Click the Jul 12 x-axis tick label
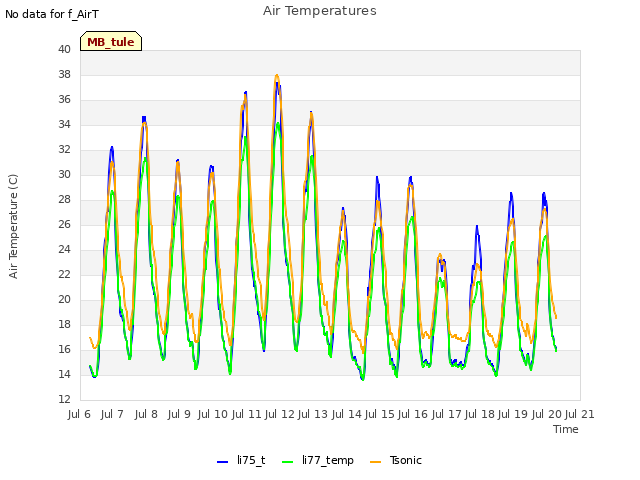Viewport: 640px width, 480px height. tap(280, 414)
